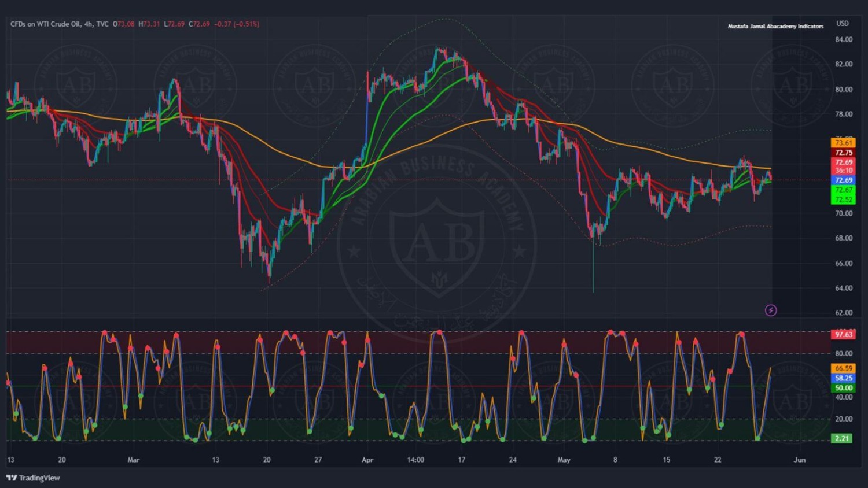Click the green 50.00 oscillator tag
Screen dimensions: 868x488
pyautogui.click(x=843, y=388)
